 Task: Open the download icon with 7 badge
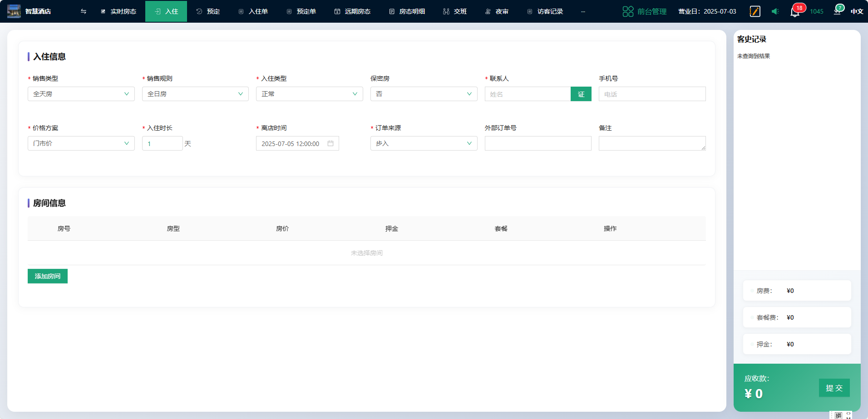click(838, 10)
